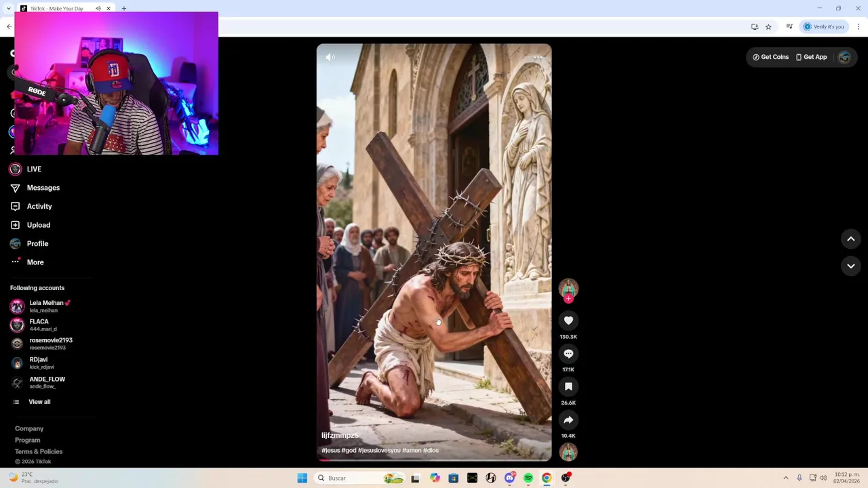The height and width of the screenshot is (488, 868).
Task: Open RDjavi following account
Action: coord(33,363)
